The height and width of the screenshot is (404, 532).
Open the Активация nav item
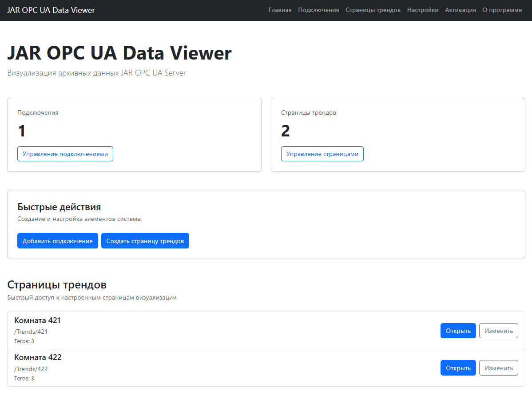461,10
